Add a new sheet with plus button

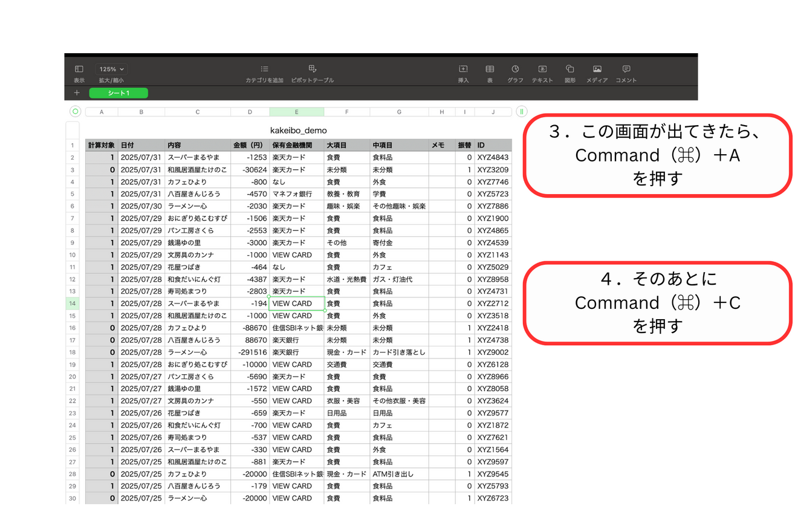coord(77,92)
